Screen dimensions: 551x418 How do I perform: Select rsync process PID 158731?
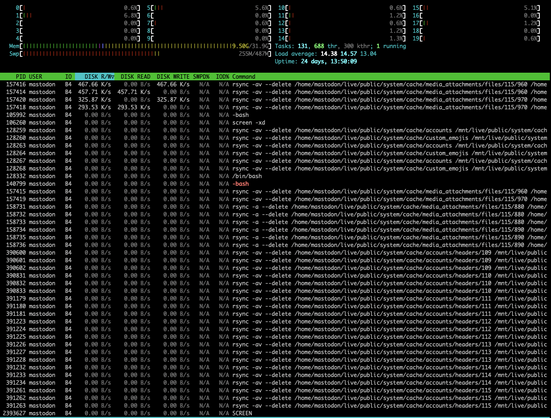(276, 207)
